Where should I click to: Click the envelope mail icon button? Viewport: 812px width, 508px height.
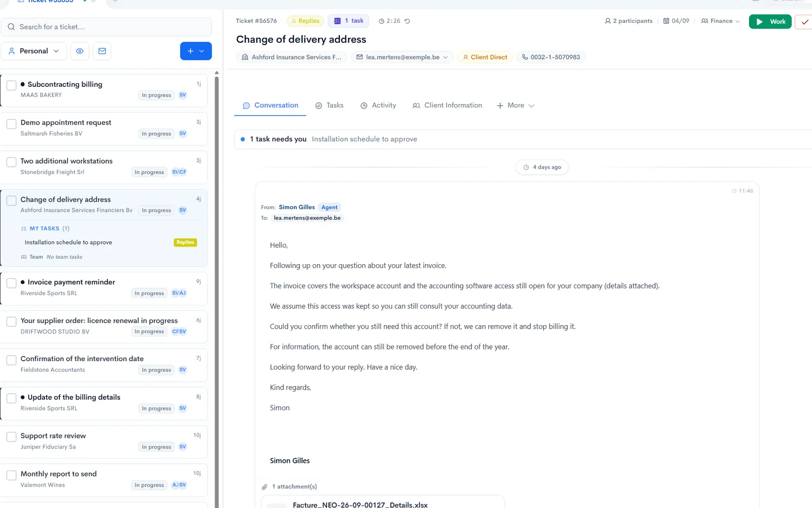coord(102,51)
